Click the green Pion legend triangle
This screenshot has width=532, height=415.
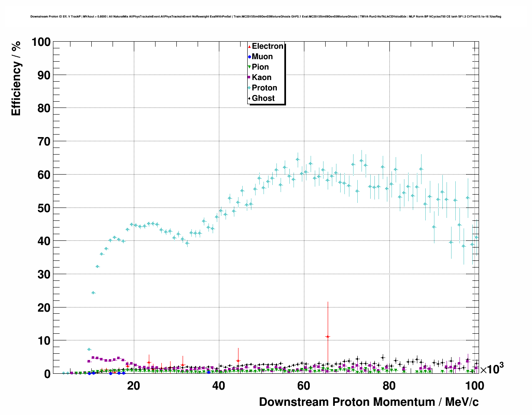(249, 67)
